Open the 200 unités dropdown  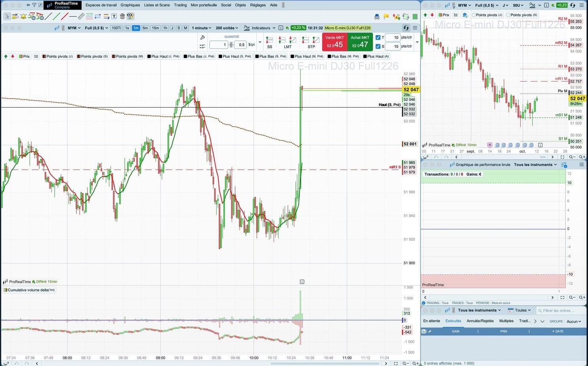[227, 28]
